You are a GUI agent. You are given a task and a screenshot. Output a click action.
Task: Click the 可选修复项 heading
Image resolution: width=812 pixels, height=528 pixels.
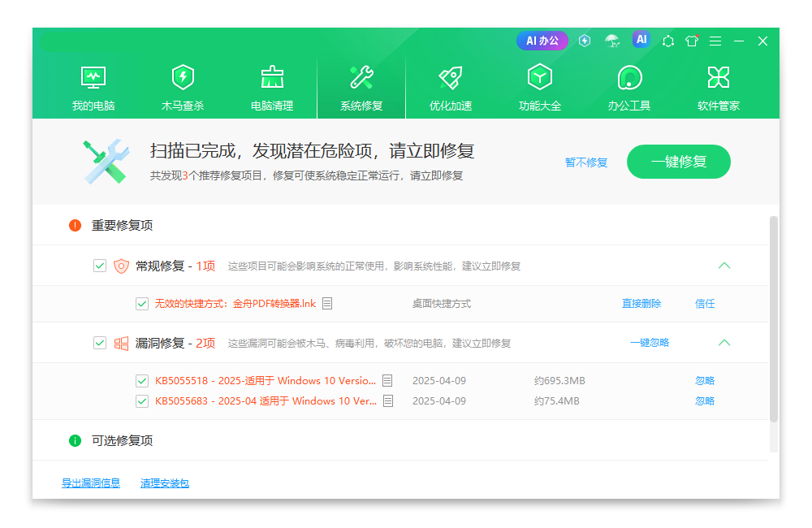[x=123, y=440]
